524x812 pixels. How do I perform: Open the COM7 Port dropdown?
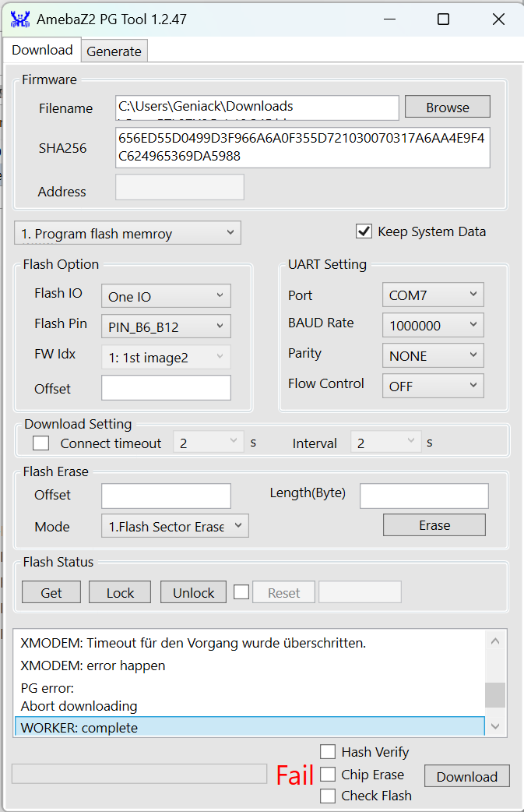click(433, 295)
